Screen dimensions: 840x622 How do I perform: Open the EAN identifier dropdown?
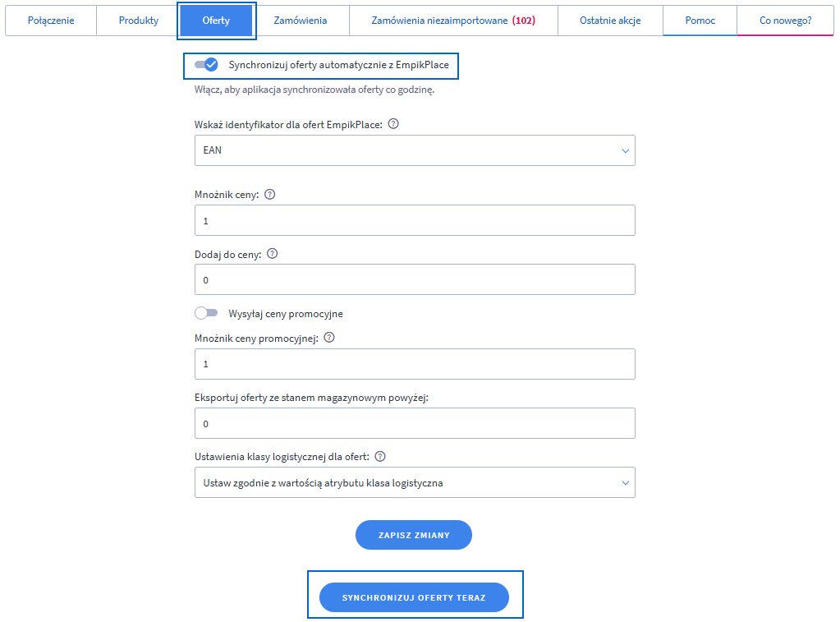tap(415, 150)
